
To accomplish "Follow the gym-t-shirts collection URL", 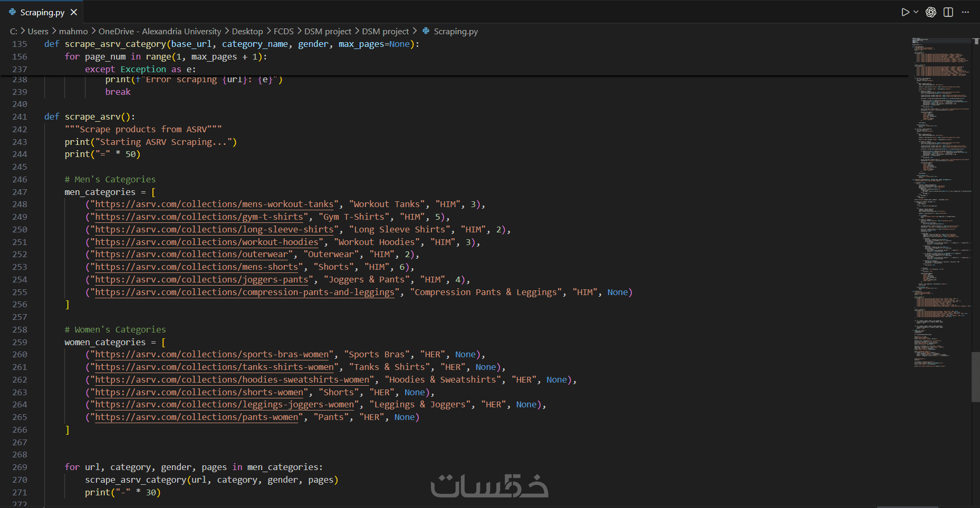I will click(199, 217).
